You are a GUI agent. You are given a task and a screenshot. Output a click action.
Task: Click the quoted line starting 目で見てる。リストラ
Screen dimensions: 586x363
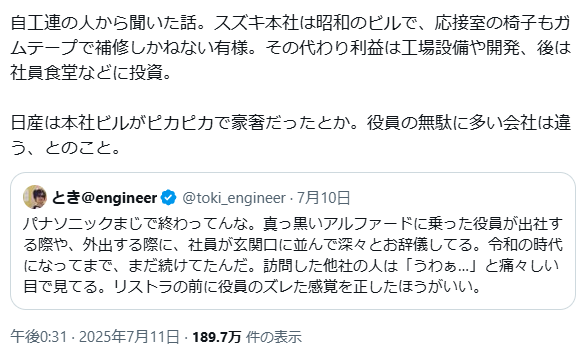252,286
